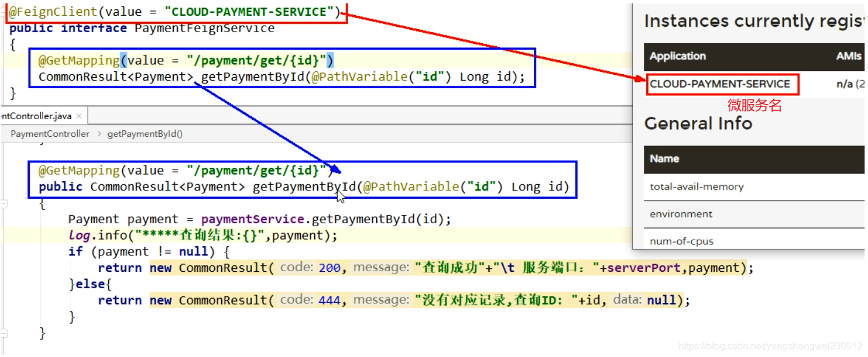
Task: Click the "CLOUD-PAYMENT-SERVICE" string in the code
Action: point(249,12)
